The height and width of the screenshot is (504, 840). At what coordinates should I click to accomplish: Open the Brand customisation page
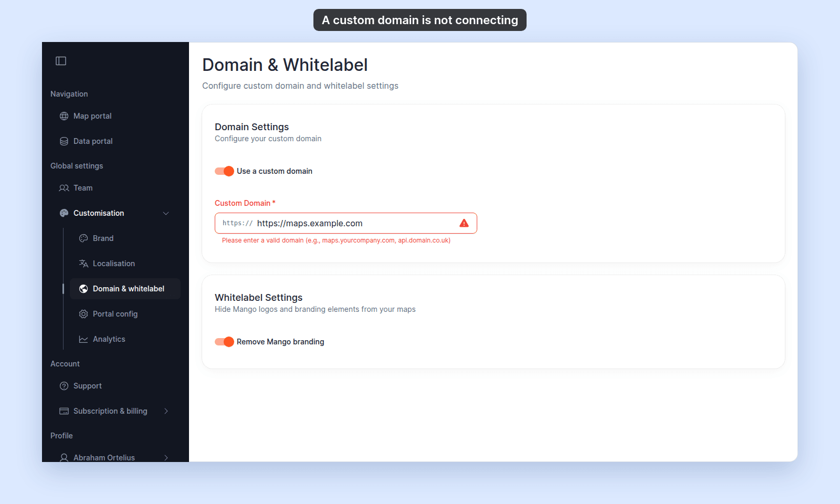pos(125,238)
